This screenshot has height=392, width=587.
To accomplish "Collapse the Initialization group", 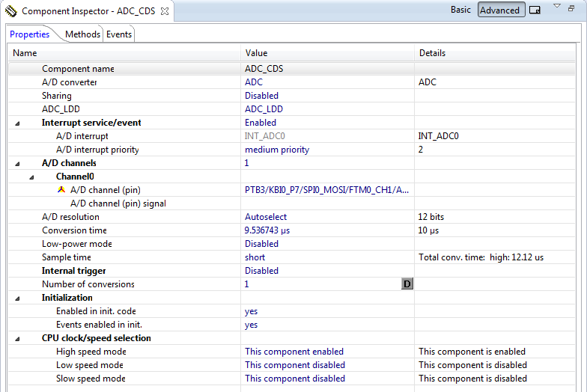I will [x=17, y=298].
